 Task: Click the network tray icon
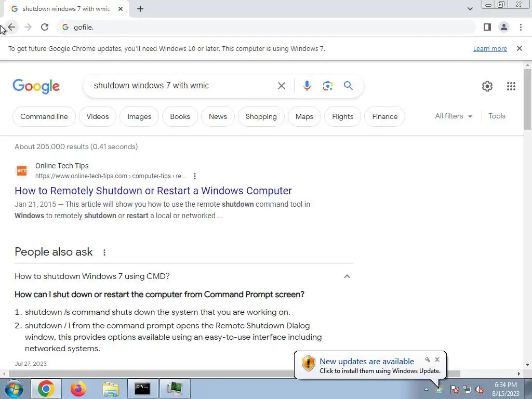(467, 389)
